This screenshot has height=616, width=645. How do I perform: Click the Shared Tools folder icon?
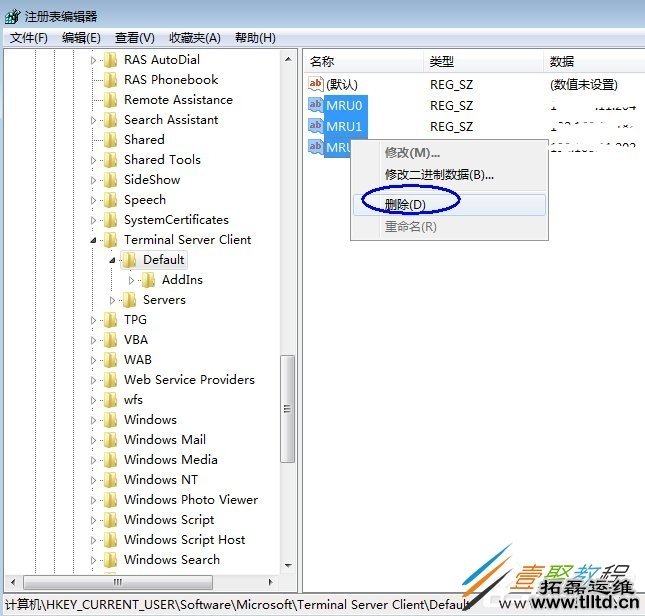point(110,160)
